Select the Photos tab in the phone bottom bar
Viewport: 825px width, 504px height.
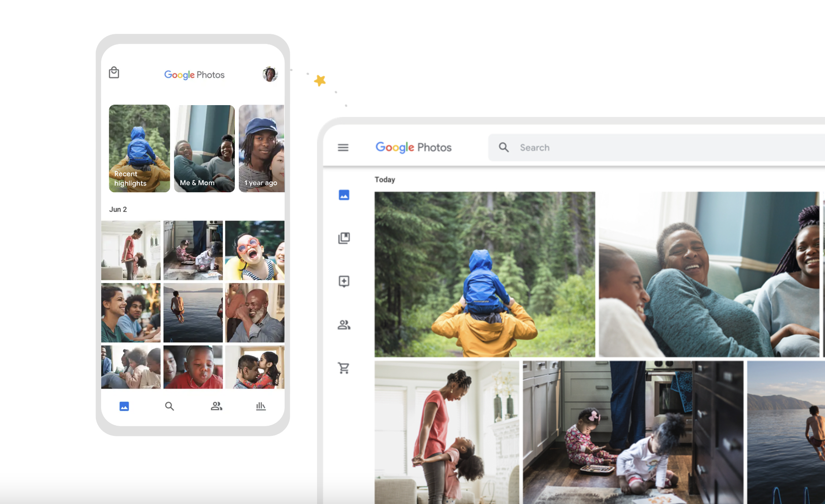click(124, 406)
